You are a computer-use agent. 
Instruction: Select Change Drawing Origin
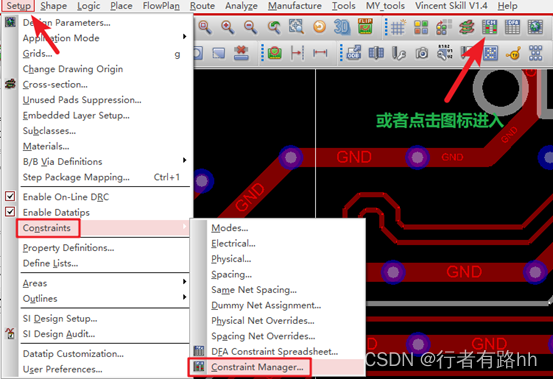pyautogui.click(x=73, y=69)
